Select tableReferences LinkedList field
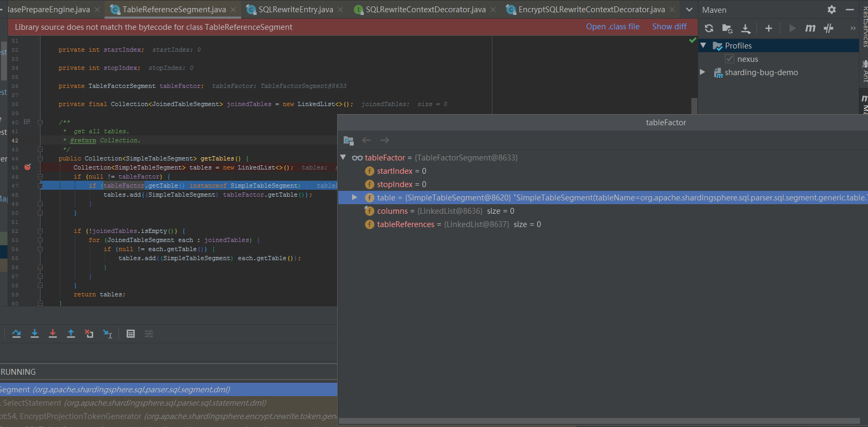The width and height of the screenshot is (868, 427). 603,224
